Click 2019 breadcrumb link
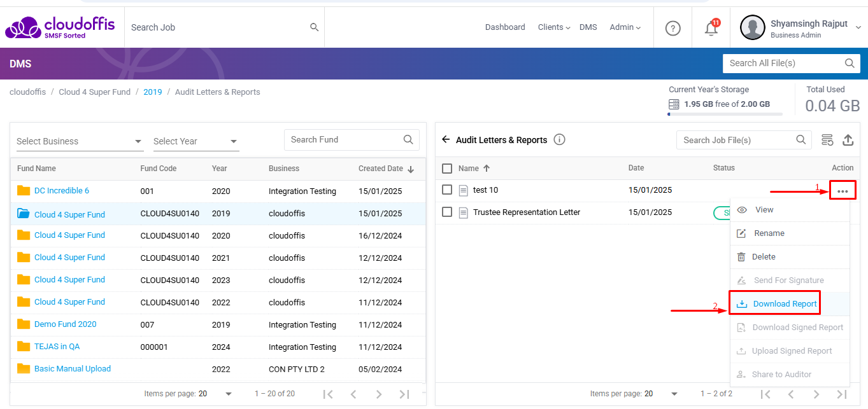 (153, 92)
